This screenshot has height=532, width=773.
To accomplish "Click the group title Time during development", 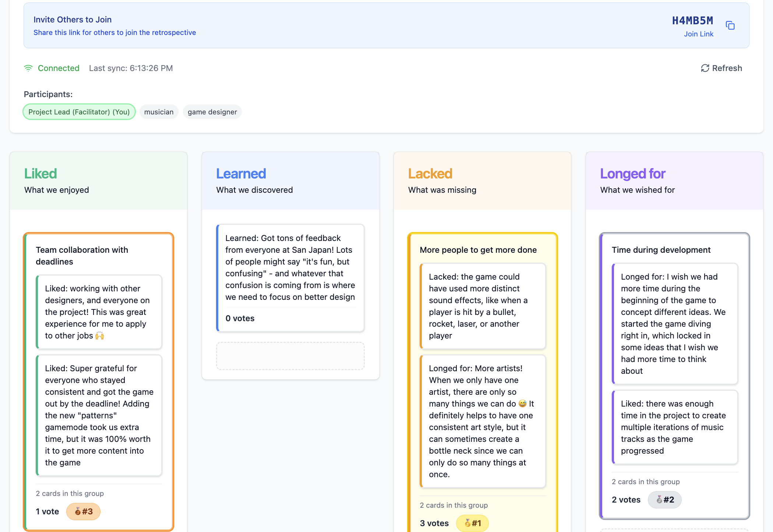I will tap(661, 250).
